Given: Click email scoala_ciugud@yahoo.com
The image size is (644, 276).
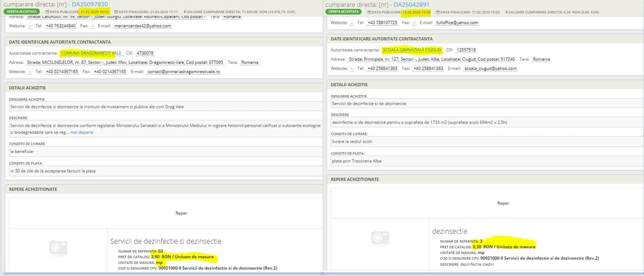Looking at the screenshot, I should pyautogui.click(x=490, y=68).
